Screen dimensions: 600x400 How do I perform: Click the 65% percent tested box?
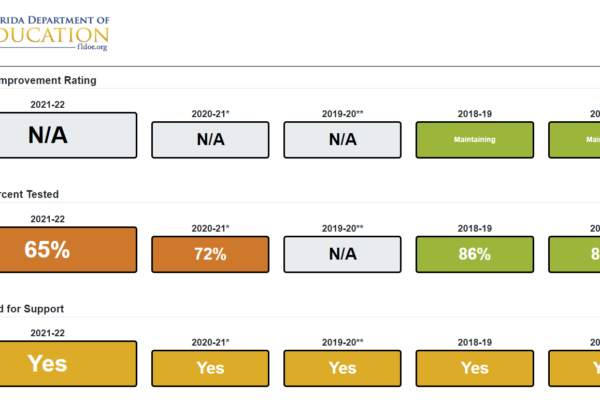point(68,250)
